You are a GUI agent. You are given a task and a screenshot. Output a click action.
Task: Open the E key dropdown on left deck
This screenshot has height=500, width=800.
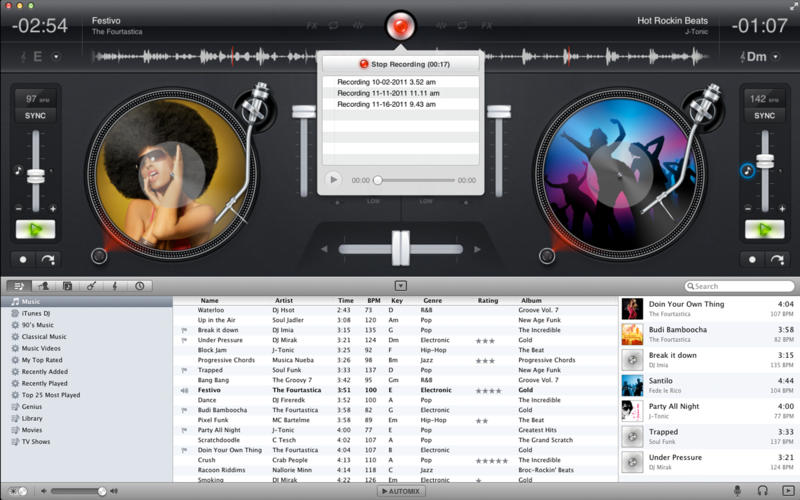click(56, 57)
